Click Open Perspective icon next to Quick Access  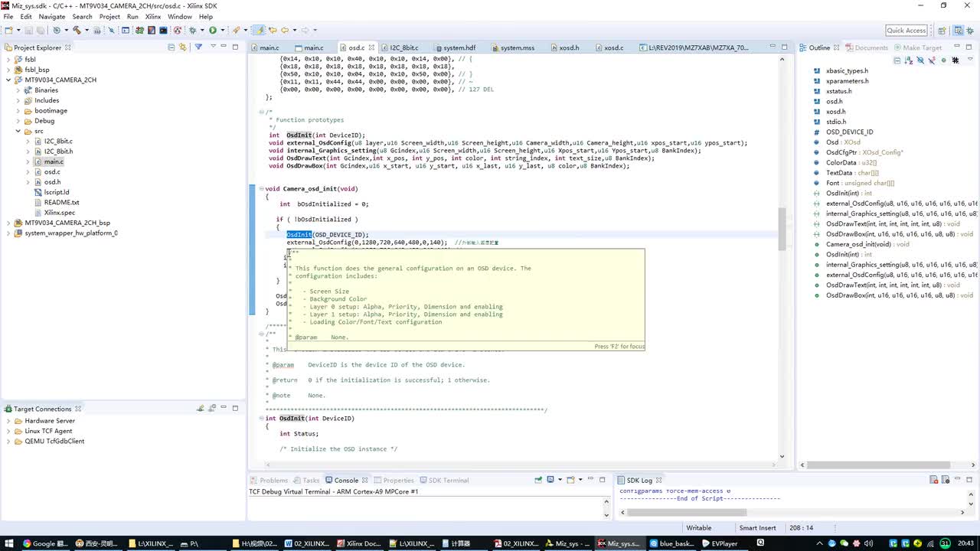(x=942, y=31)
